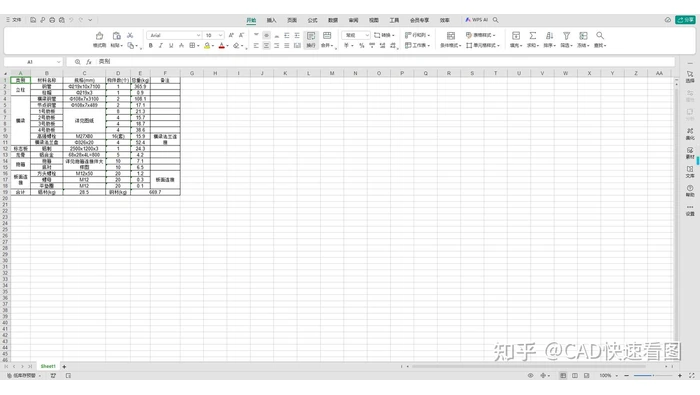The image size is (700, 395).
Task: Click the Format Painter brush icon
Action: [x=100, y=36]
